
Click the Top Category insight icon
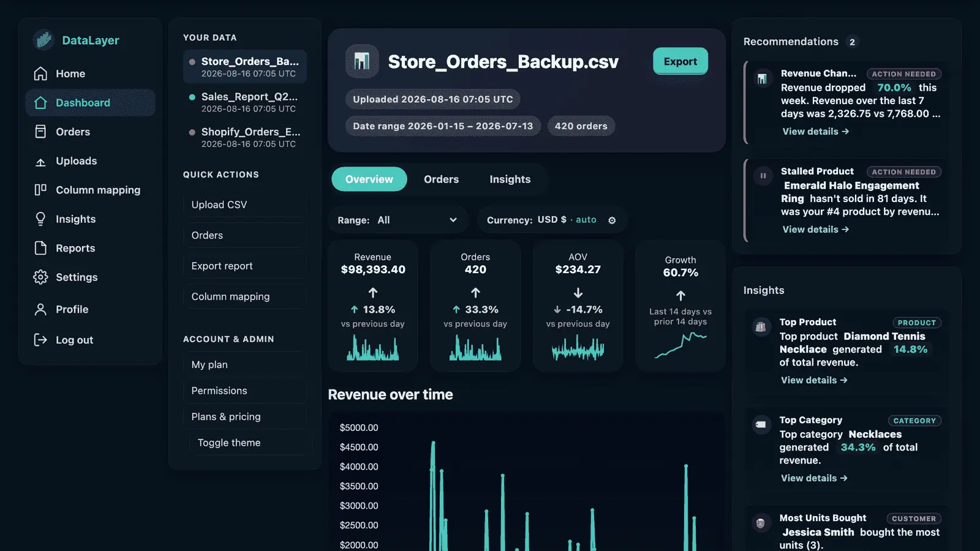click(761, 424)
